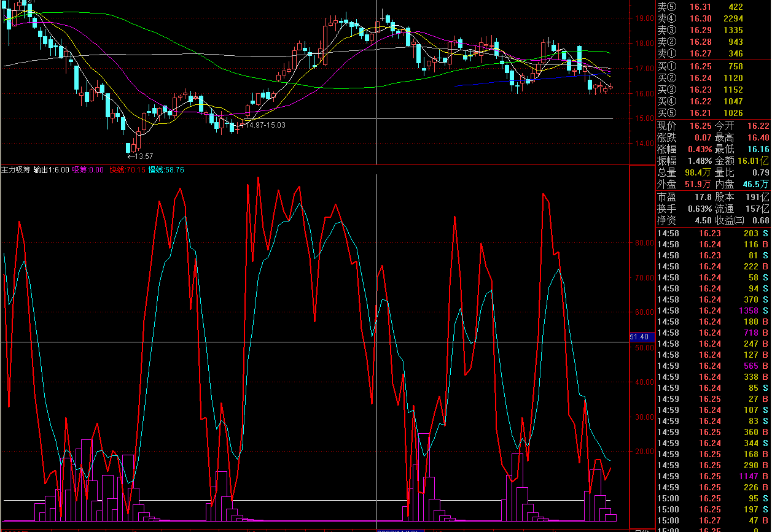Select the 最高 value 16.40
Screen dimensions: 772x532
758,137
